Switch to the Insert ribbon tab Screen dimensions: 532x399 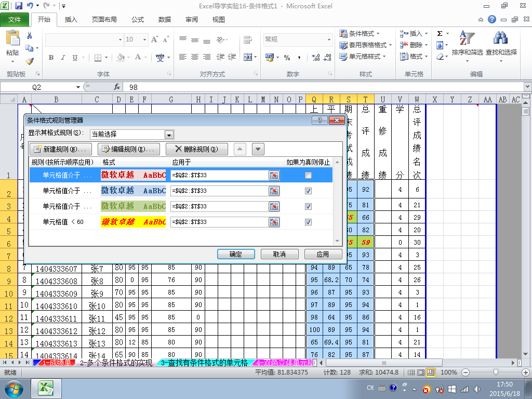[71, 20]
